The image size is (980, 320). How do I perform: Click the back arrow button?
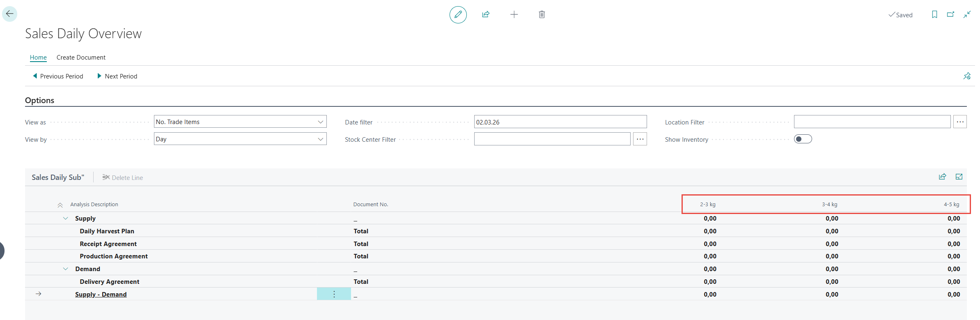click(9, 14)
